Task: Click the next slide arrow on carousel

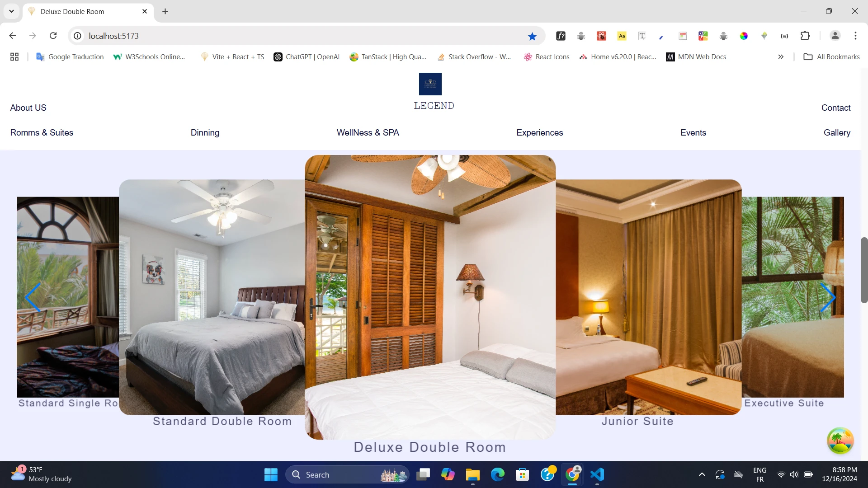Action: 828,297
